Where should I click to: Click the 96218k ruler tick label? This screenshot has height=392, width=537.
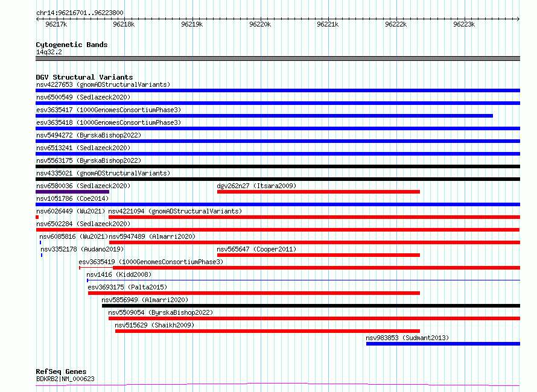(124, 24)
